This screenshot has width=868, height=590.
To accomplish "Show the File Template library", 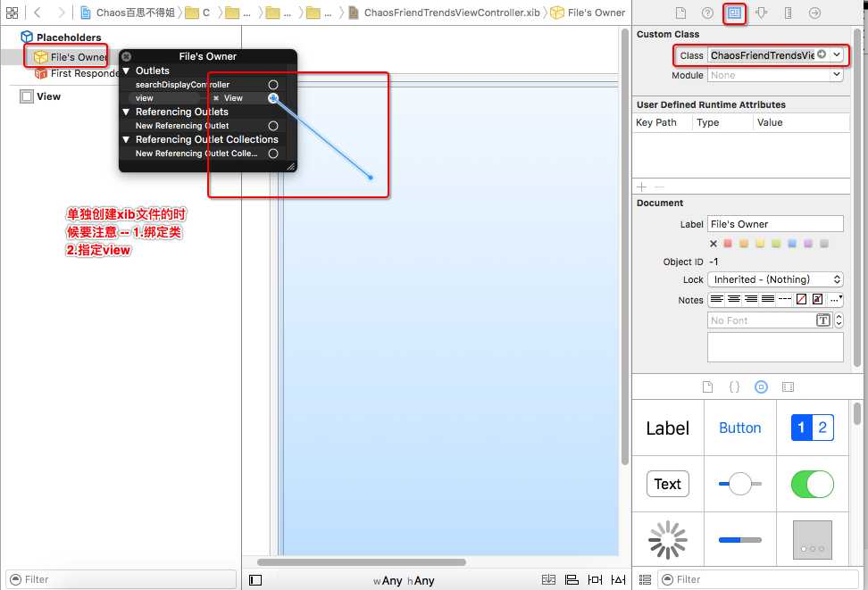I will (x=707, y=386).
